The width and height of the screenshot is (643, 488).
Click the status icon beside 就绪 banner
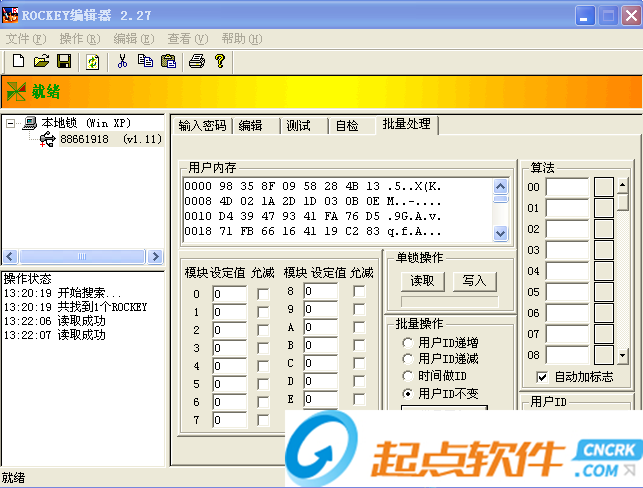pyautogui.click(x=16, y=91)
